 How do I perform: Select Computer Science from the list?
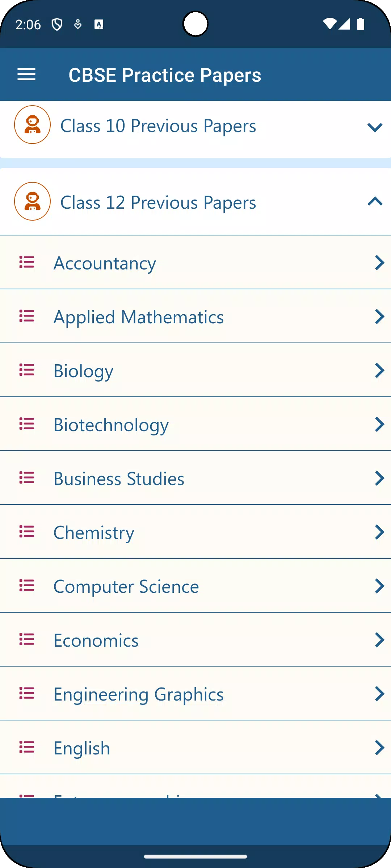coord(195,586)
